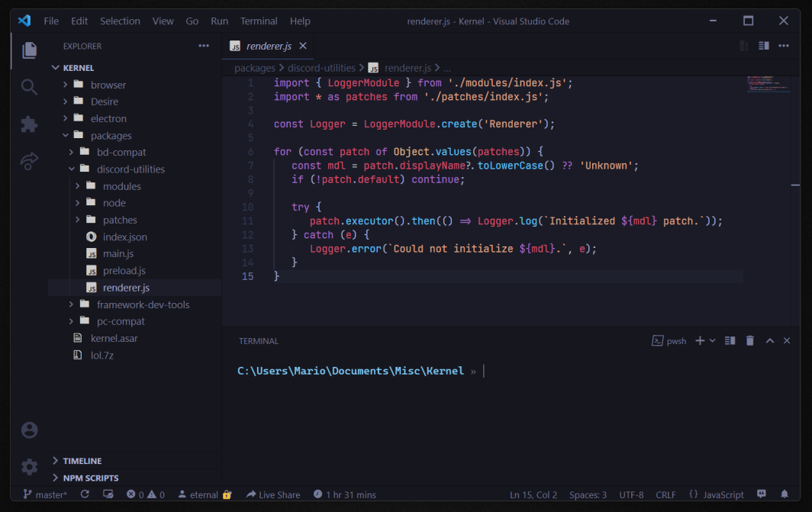
Task: Click the open changes icon in editor toolbar
Action: point(743,46)
